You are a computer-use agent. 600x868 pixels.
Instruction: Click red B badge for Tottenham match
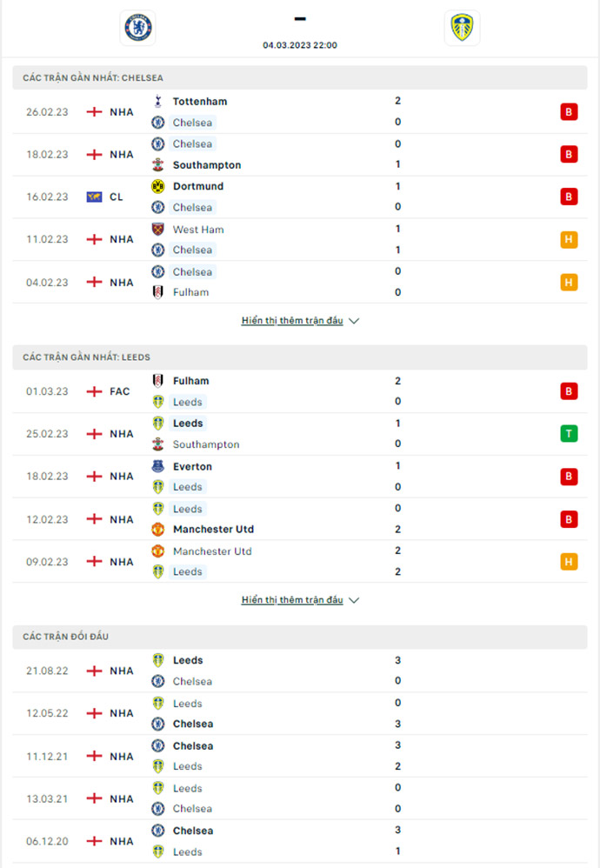click(569, 112)
